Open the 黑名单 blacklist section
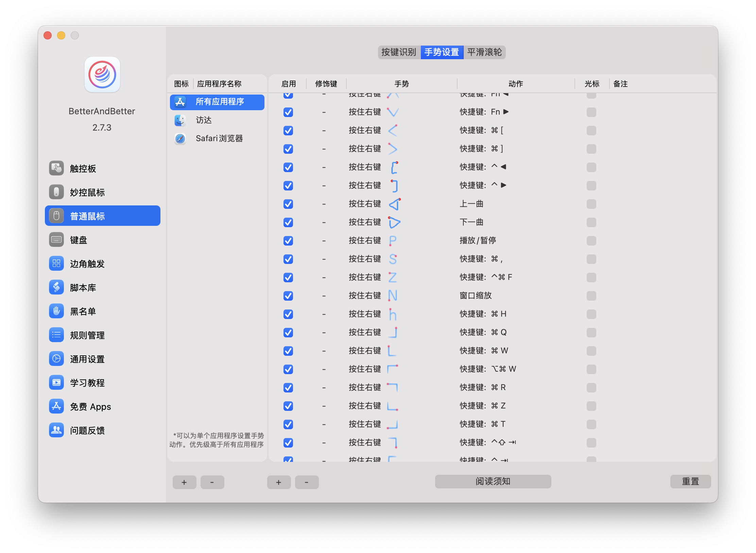 83,312
